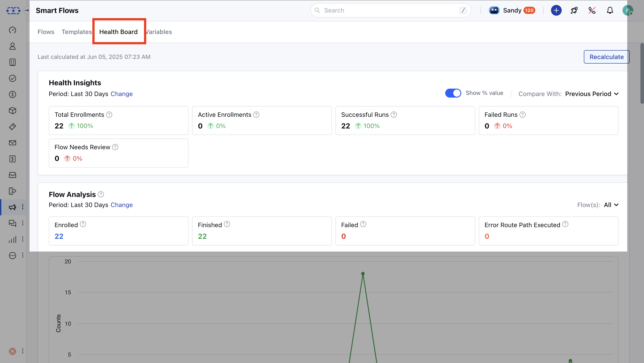Viewport: 644px width, 363px height.
Task: Click the Recalculate button
Action: coord(606,57)
